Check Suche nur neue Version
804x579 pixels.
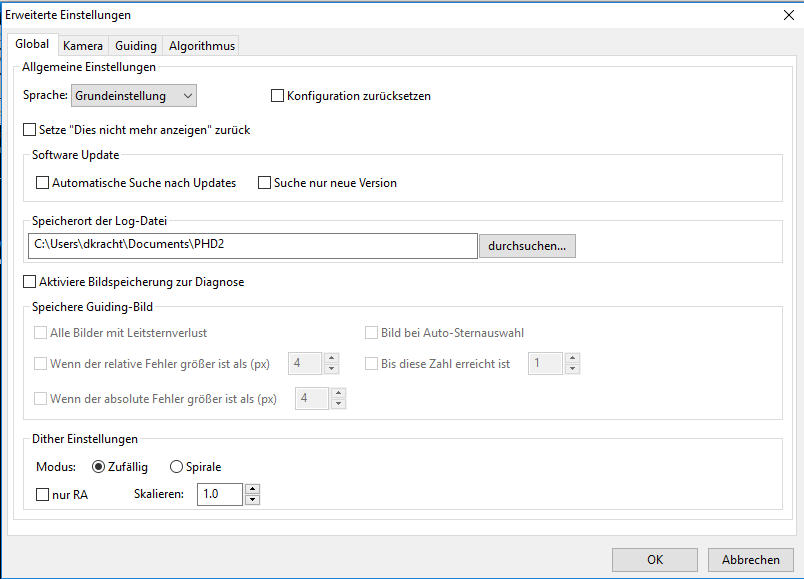[x=265, y=183]
